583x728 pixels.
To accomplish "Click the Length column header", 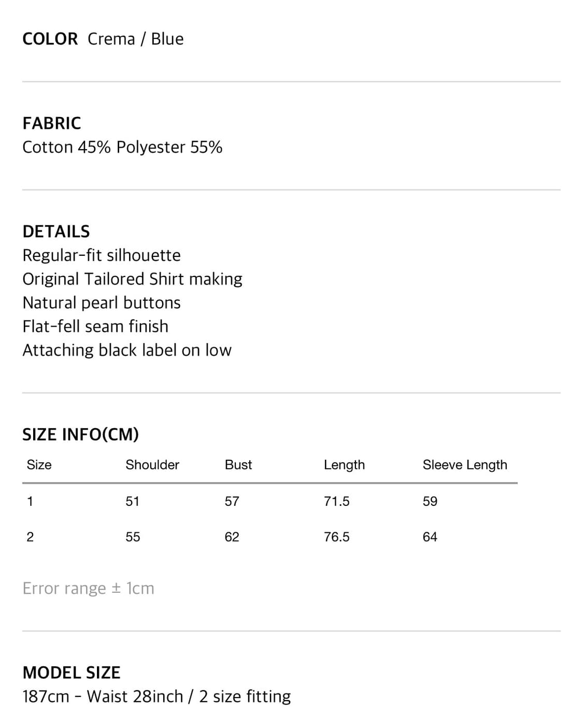I will pyautogui.click(x=344, y=465).
